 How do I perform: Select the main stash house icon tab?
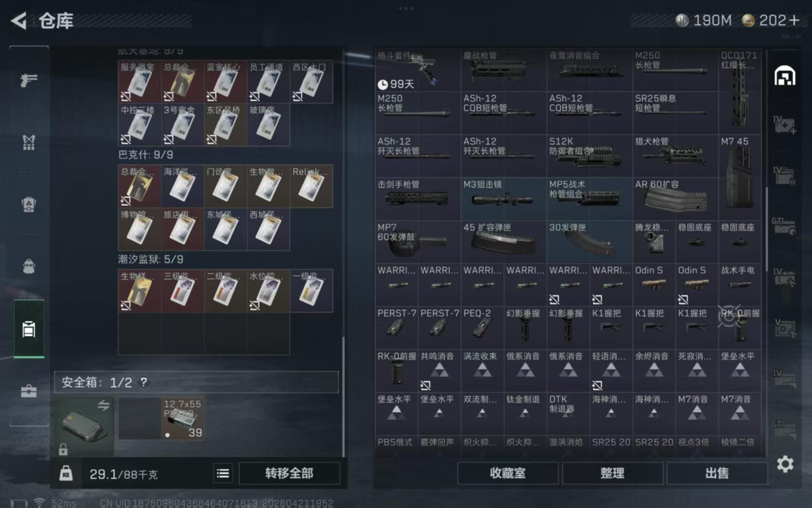tap(785, 76)
